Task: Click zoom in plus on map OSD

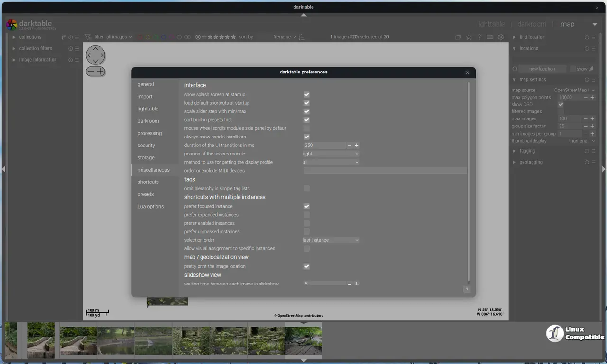Action: pos(101,72)
